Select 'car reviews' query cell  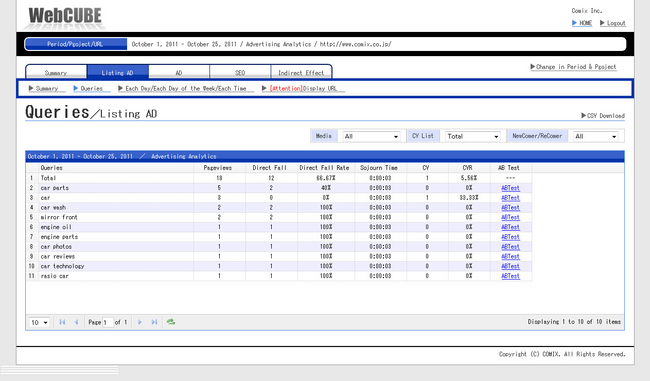(x=116, y=256)
